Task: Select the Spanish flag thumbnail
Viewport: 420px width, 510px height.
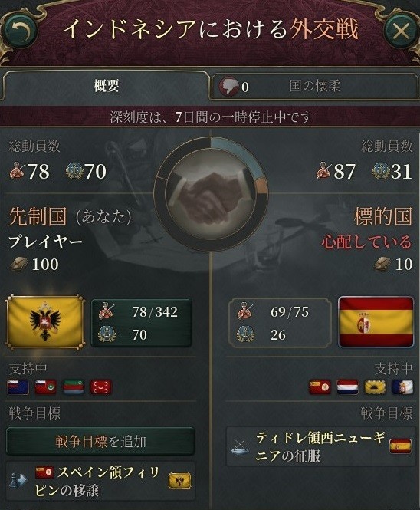Action: pos(376,322)
